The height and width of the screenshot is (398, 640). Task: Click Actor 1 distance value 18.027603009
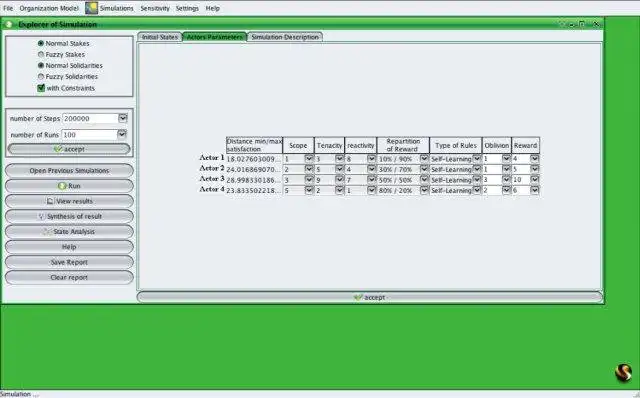254,159
